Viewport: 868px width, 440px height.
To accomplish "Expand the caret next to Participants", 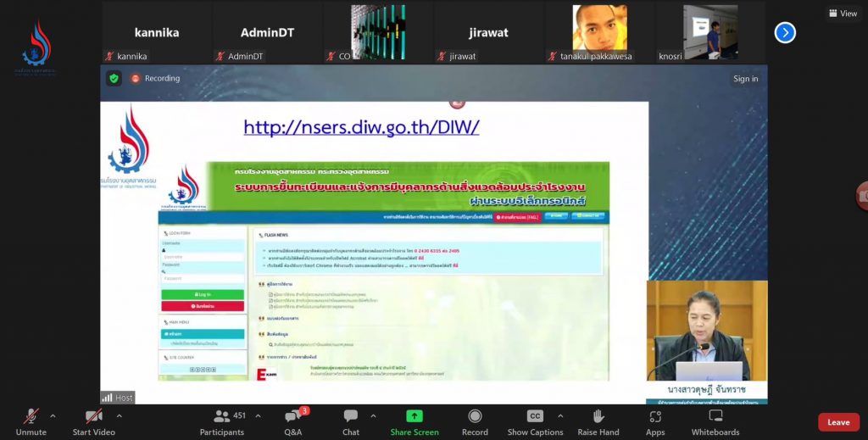I will click(x=258, y=416).
